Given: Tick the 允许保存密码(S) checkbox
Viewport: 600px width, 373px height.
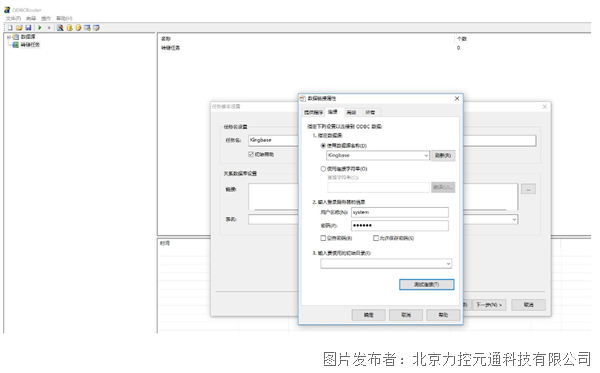Looking at the screenshot, I should pyautogui.click(x=376, y=238).
